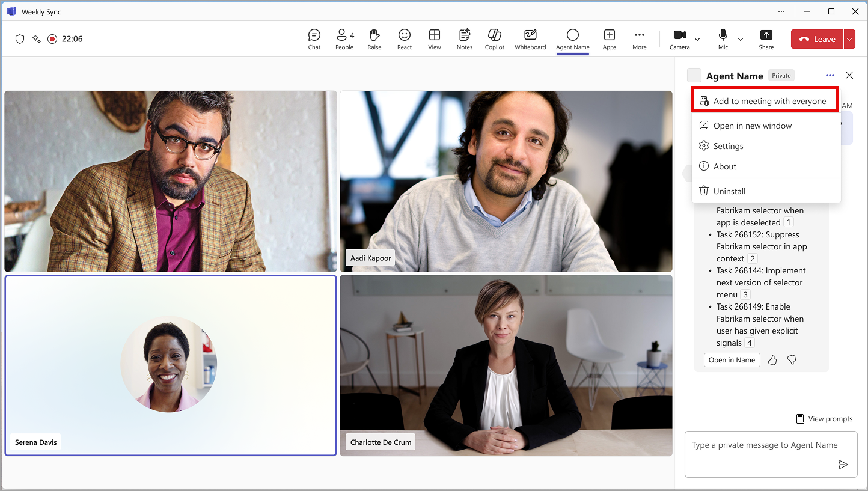Toggle the Camera on or off
The height and width of the screenshot is (491, 868).
tap(679, 39)
